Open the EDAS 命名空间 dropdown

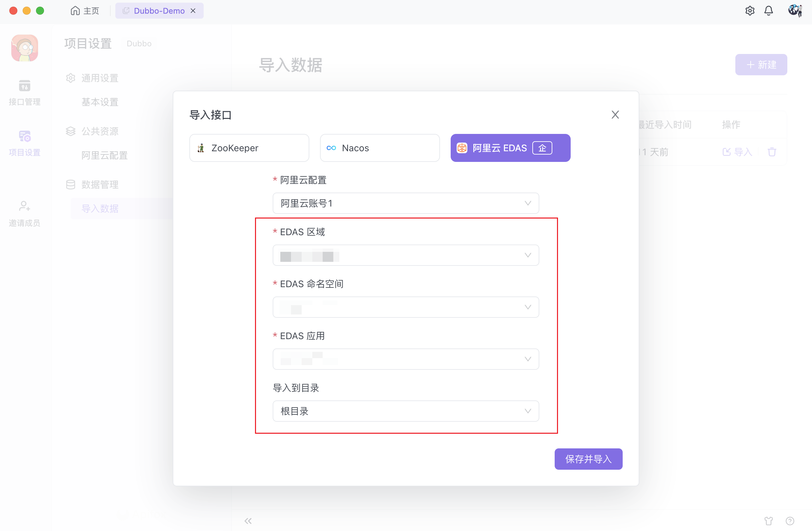(406, 307)
